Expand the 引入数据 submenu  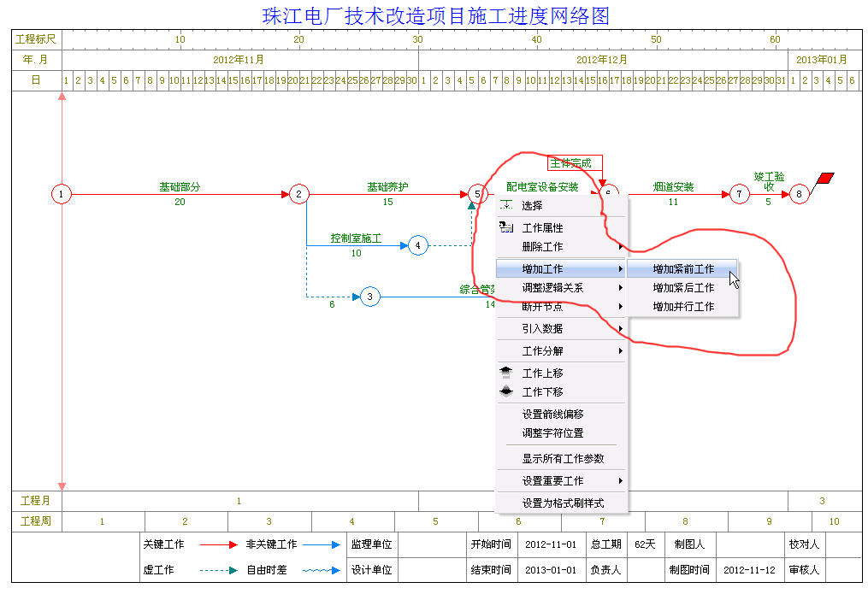pyautogui.click(x=561, y=328)
